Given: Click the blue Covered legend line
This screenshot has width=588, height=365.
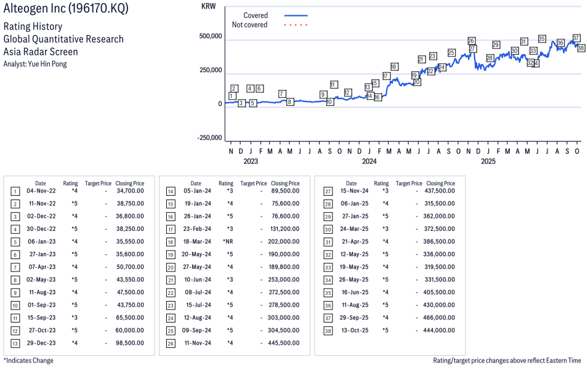Looking at the screenshot, I should [x=296, y=15].
